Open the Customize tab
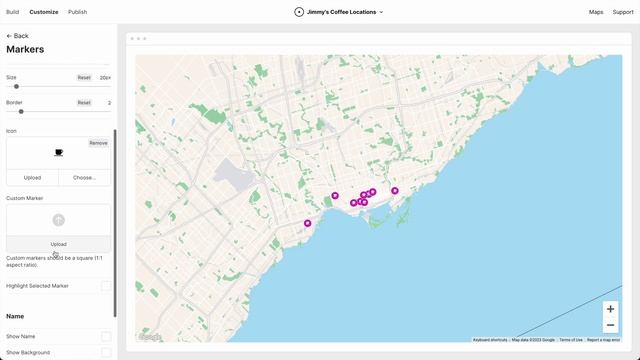This screenshot has width=640, height=360. [x=44, y=12]
